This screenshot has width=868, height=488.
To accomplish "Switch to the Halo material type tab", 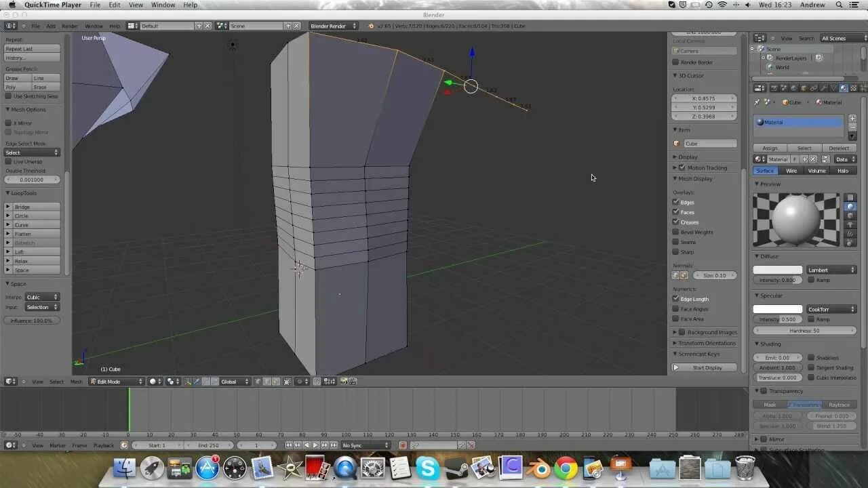I will tap(843, 171).
